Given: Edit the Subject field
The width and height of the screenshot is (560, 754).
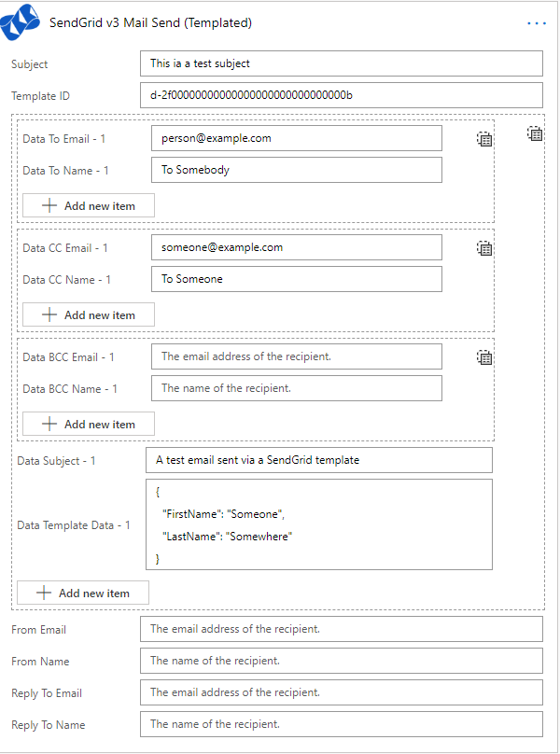Looking at the screenshot, I should pyautogui.click(x=342, y=63).
